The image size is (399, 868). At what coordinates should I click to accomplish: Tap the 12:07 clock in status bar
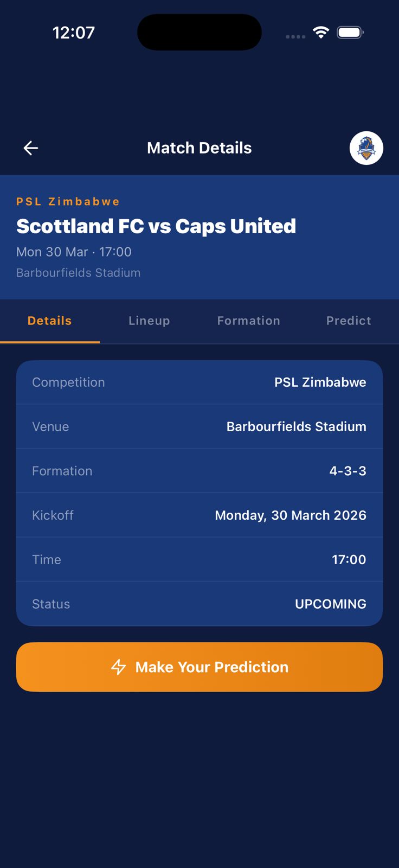tap(74, 33)
